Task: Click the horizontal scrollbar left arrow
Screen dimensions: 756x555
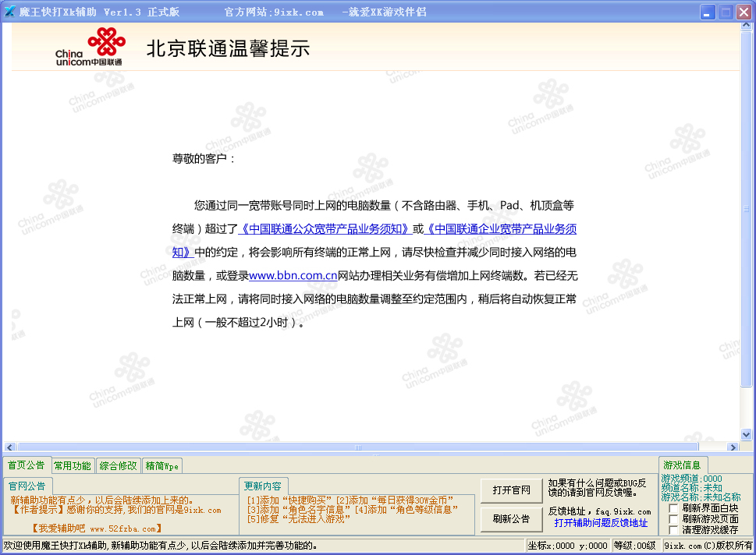Action: [x=9, y=447]
